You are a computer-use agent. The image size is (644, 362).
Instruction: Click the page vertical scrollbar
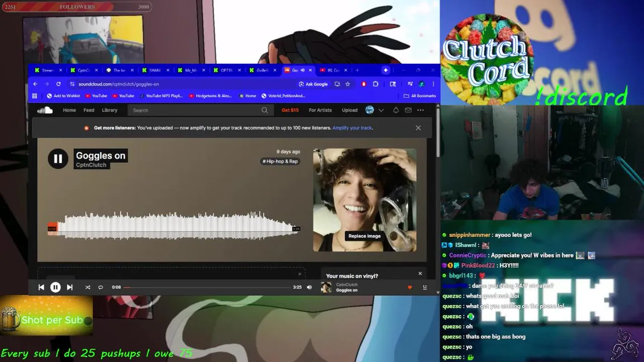[x=437, y=132]
